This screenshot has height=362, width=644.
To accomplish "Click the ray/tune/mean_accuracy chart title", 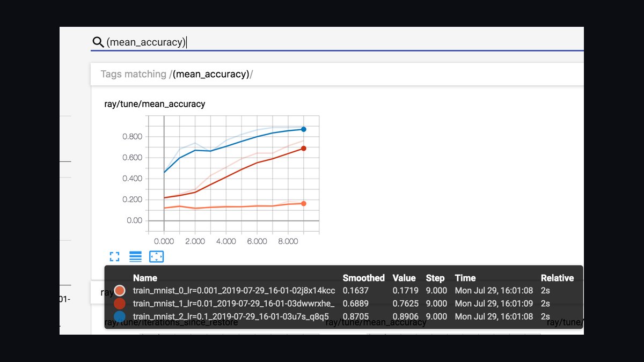I will point(155,104).
